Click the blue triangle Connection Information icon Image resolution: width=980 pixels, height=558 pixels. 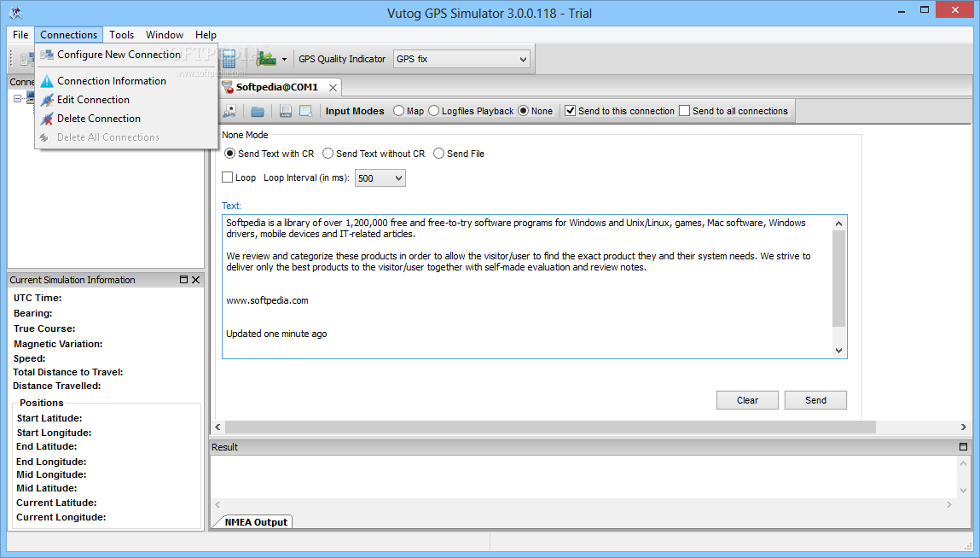click(x=47, y=81)
